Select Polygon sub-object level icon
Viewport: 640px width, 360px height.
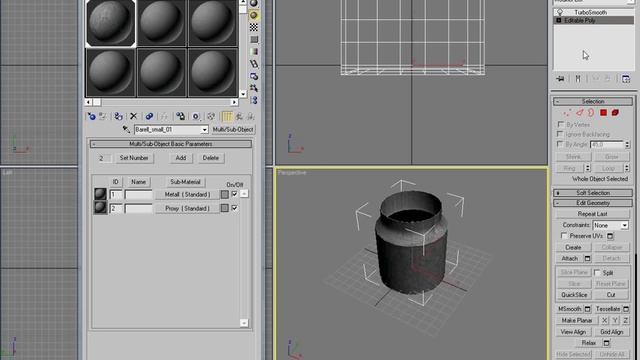(603, 113)
